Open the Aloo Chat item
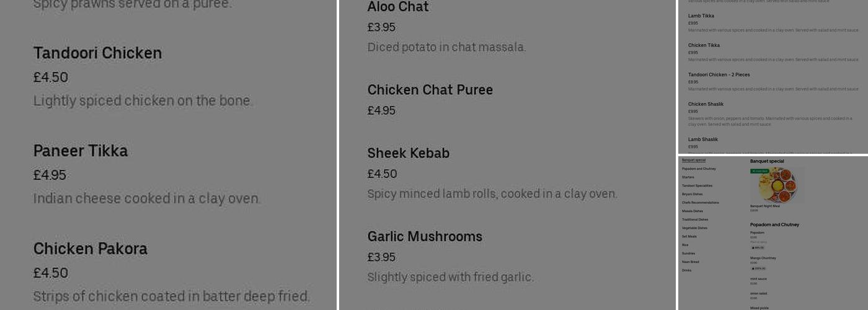This screenshot has width=868, height=310. coord(397,7)
